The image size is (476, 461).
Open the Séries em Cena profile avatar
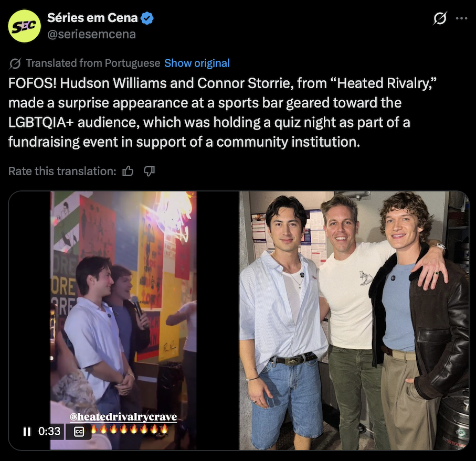[24, 26]
